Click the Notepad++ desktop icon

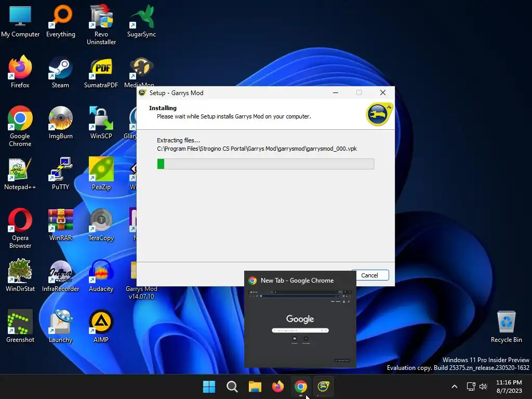(x=20, y=174)
